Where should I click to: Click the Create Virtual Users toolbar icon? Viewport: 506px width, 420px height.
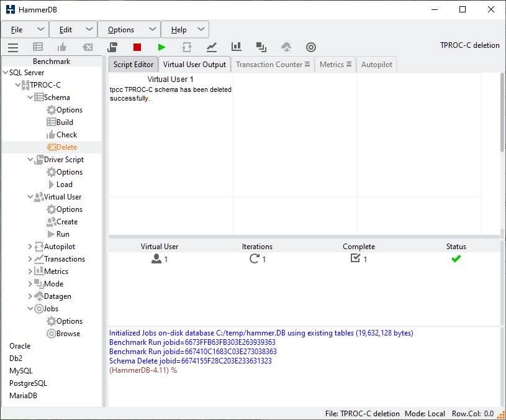[x=187, y=47]
